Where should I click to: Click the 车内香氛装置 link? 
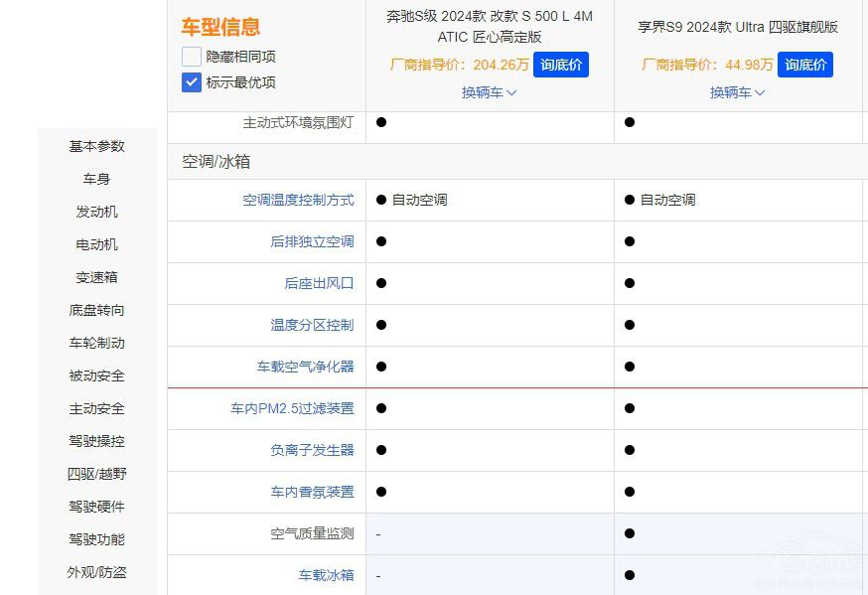pos(312,492)
